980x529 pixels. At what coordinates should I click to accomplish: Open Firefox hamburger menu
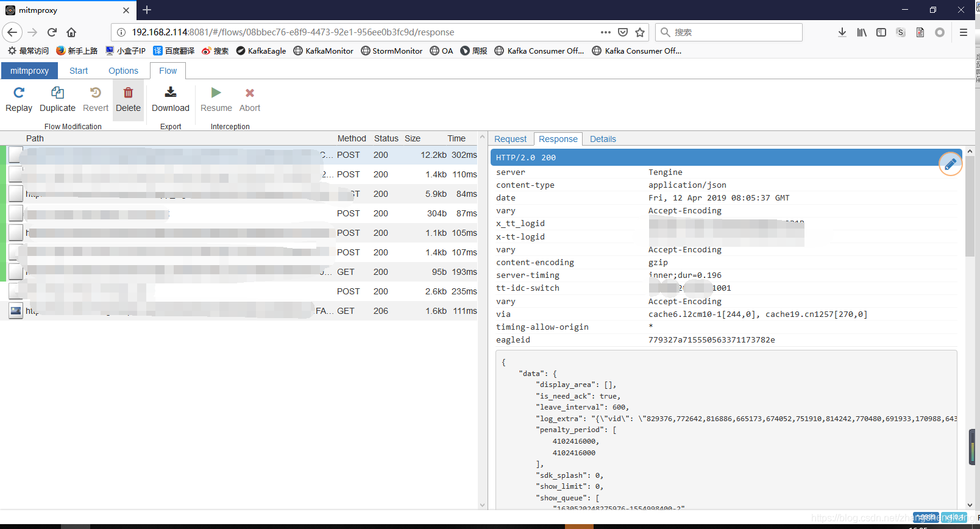[964, 32]
